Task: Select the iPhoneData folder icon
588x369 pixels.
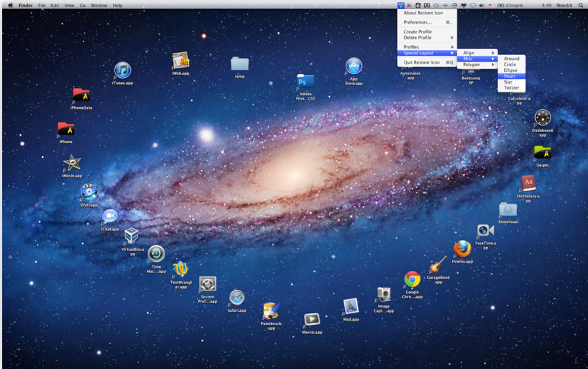Action: click(81, 95)
